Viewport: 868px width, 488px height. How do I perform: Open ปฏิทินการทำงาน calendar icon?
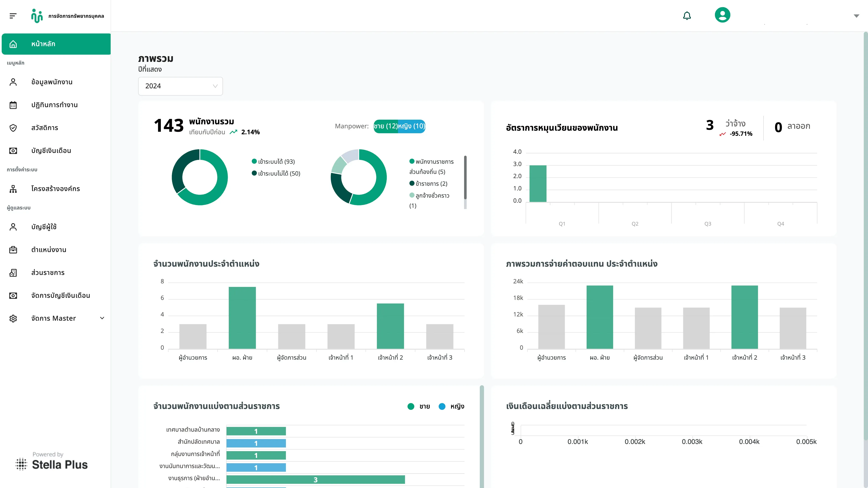[13, 105]
